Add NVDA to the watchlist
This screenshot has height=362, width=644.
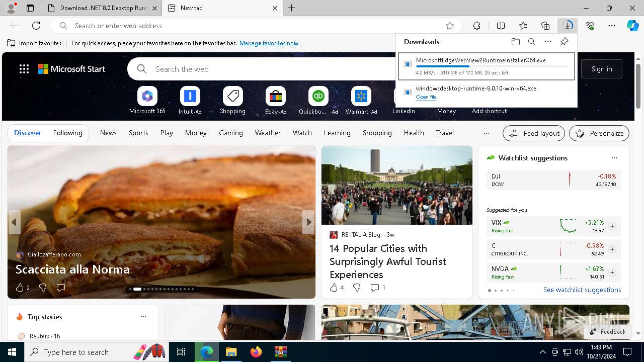pyautogui.click(x=612, y=273)
